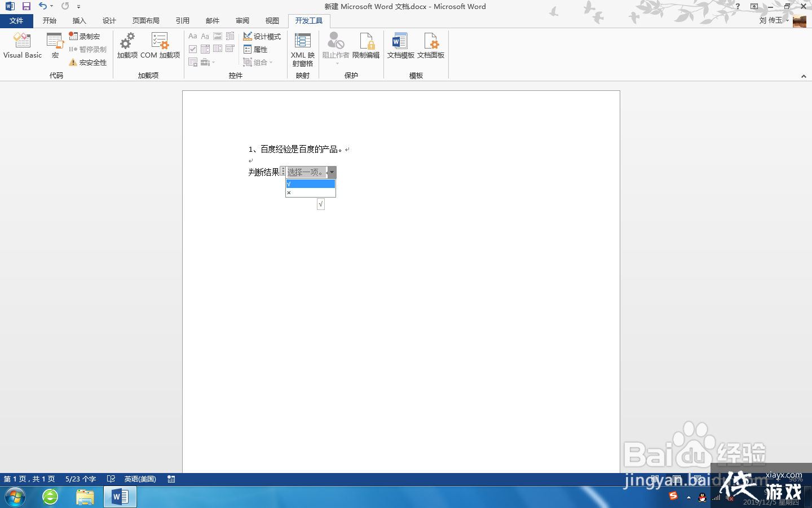Click the proofing check status icon
The width and height of the screenshot is (812, 508).
coord(111,479)
